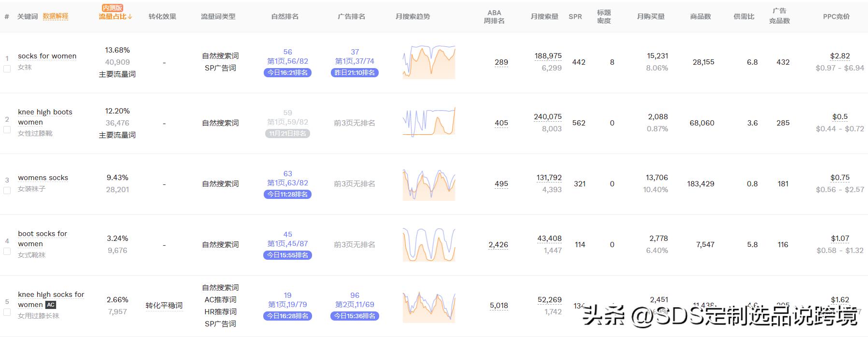Click the $2.82 PPC bid value
868x337 pixels.
pyautogui.click(x=840, y=56)
